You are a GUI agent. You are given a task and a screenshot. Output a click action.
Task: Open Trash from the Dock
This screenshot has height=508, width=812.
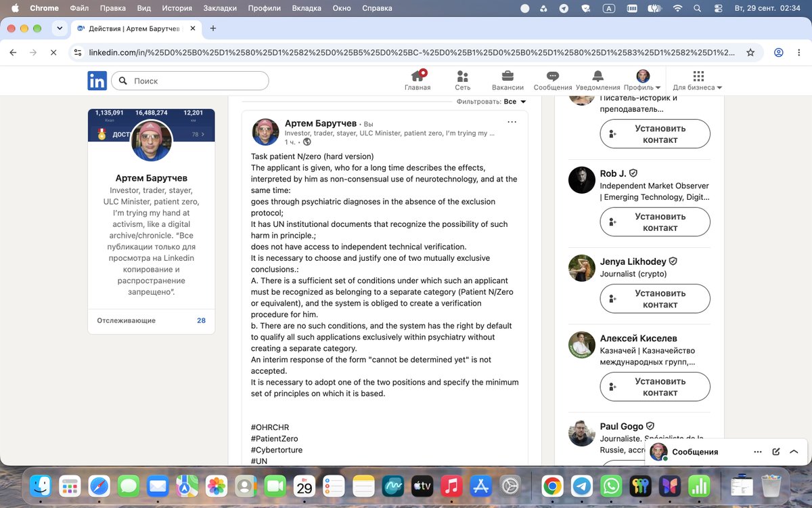pyautogui.click(x=771, y=486)
